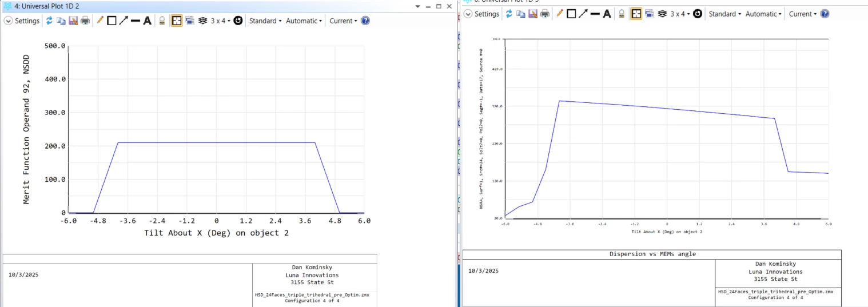The image size is (868, 307).
Task: Save left plot as image file
Action: tap(73, 21)
